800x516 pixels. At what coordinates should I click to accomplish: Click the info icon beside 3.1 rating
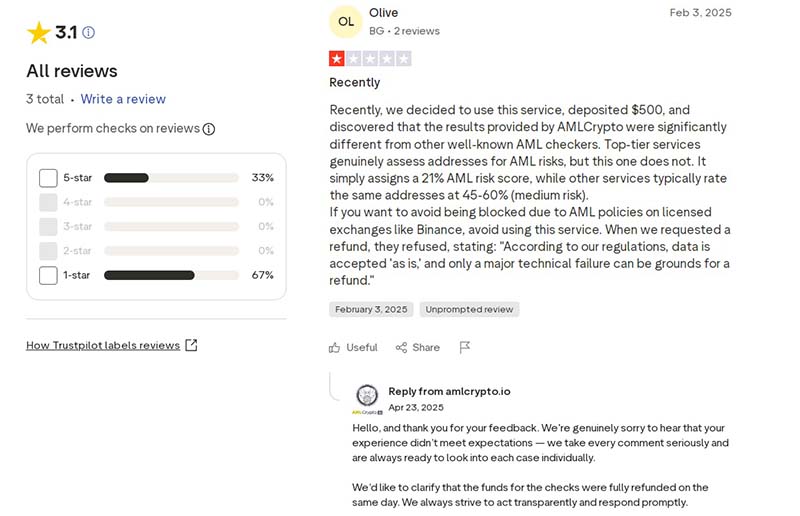pos(89,33)
